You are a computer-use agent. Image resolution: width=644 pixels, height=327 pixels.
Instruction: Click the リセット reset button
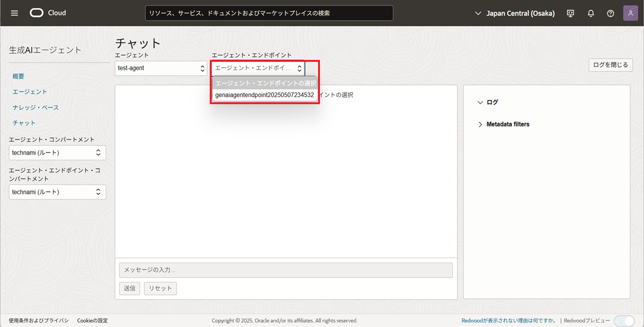pyautogui.click(x=160, y=288)
